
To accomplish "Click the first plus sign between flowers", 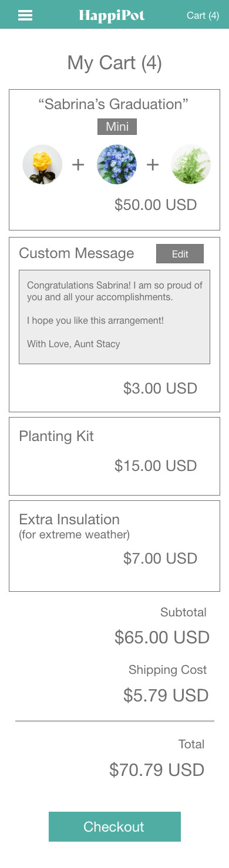I will 78,165.
